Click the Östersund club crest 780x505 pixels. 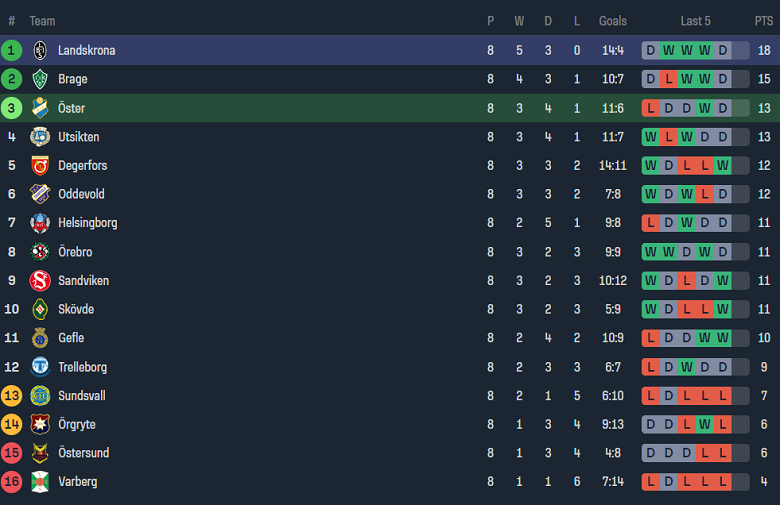click(x=40, y=453)
